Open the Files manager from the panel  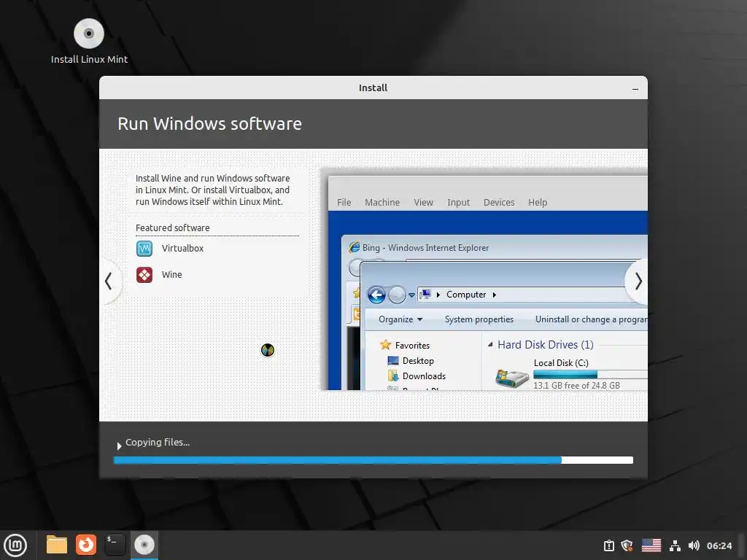pos(57,545)
